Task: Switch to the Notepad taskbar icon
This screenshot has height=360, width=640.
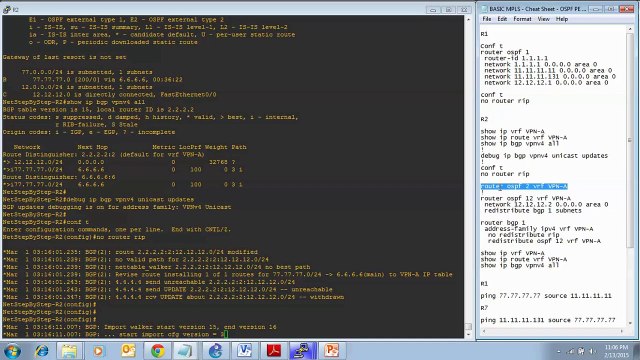Action: click(x=186, y=351)
